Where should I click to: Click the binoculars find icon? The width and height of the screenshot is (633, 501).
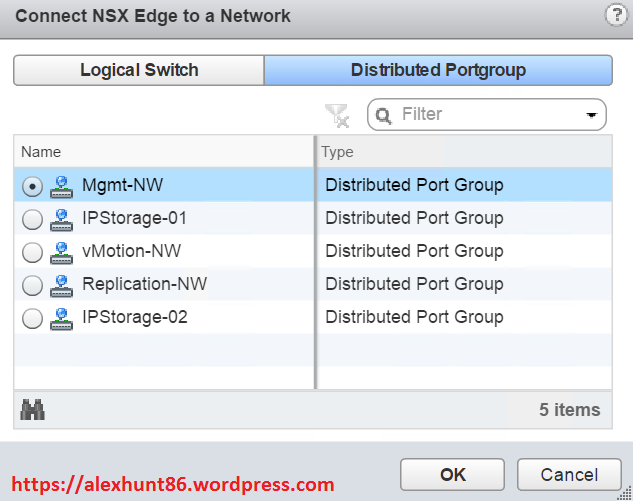click(x=33, y=409)
